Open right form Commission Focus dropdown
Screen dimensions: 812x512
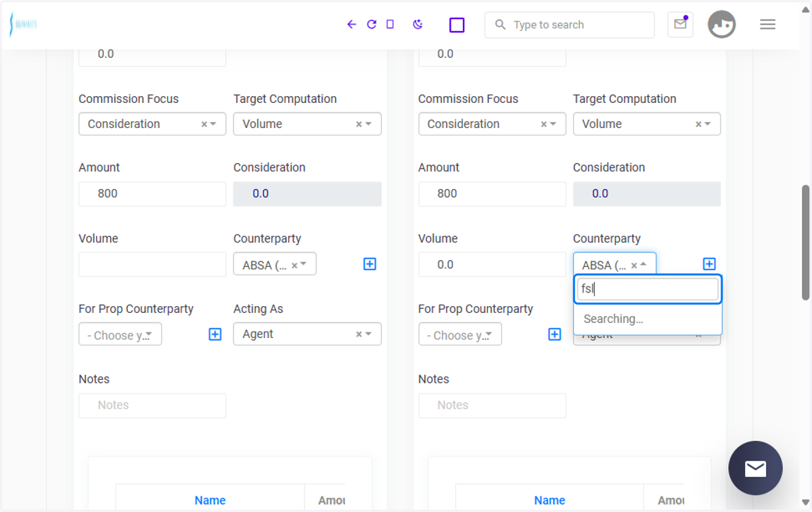pos(492,124)
